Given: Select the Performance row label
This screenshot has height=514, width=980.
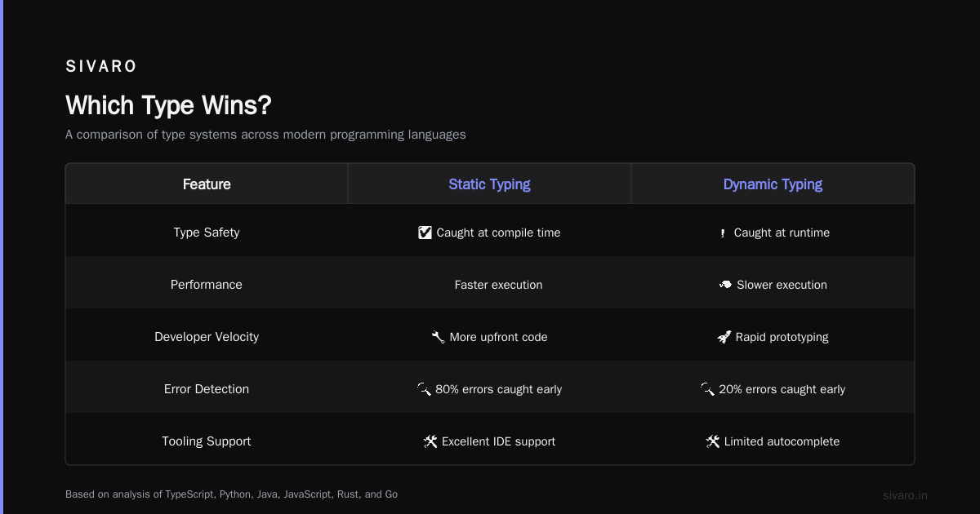Looking at the screenshot, I should [x=207, y=285].
